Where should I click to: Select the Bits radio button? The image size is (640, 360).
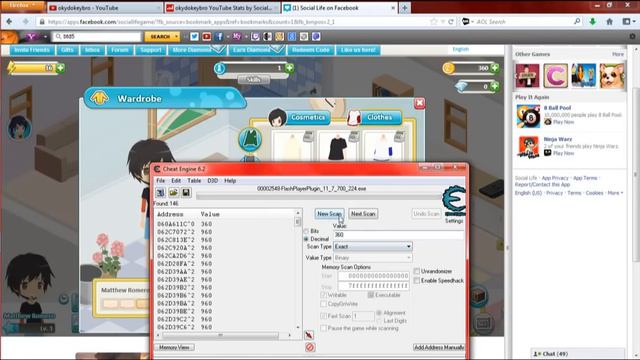[306, 231]
